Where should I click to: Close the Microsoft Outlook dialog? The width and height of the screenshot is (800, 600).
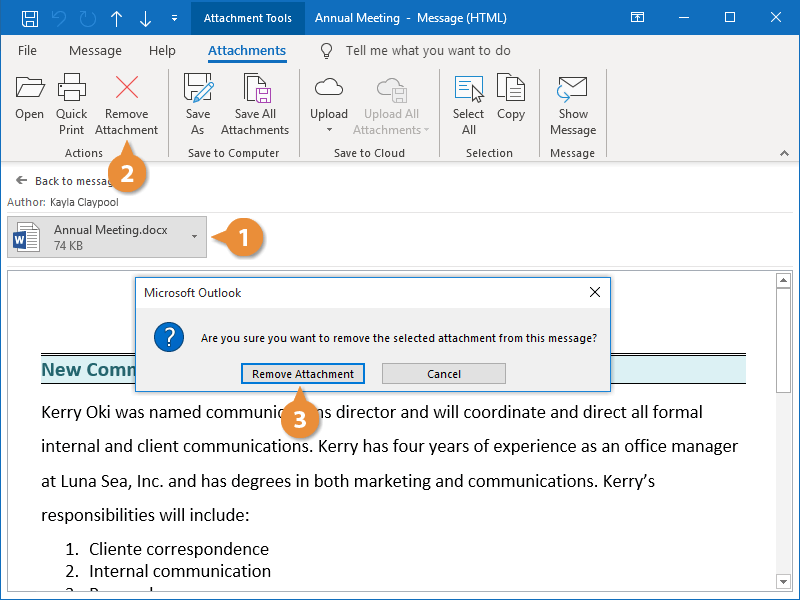tap(594, 292)
